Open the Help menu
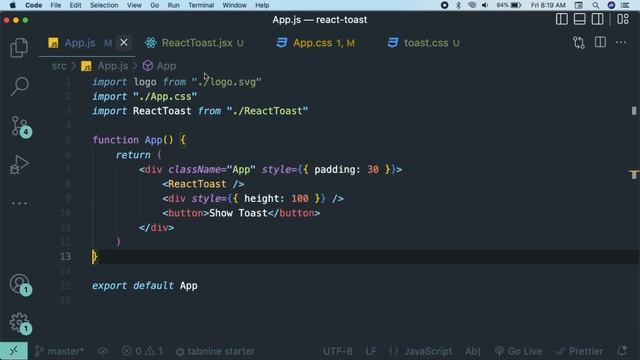The width and height of the screenshot is (640, 360). pyautogui.click(x=262, y=5)
